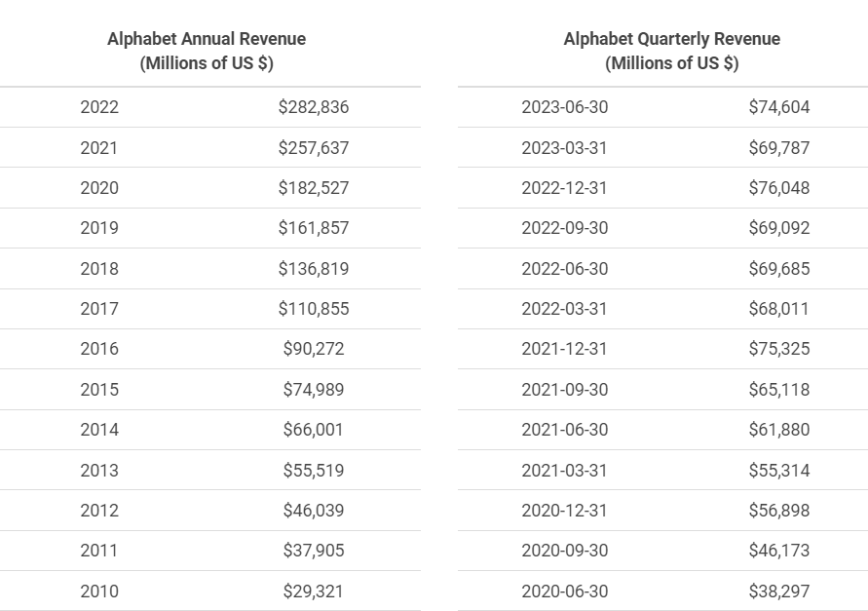Select the 2021 year cell
Viewport: 868px width, 611px height.
click(x=99, y=148)
